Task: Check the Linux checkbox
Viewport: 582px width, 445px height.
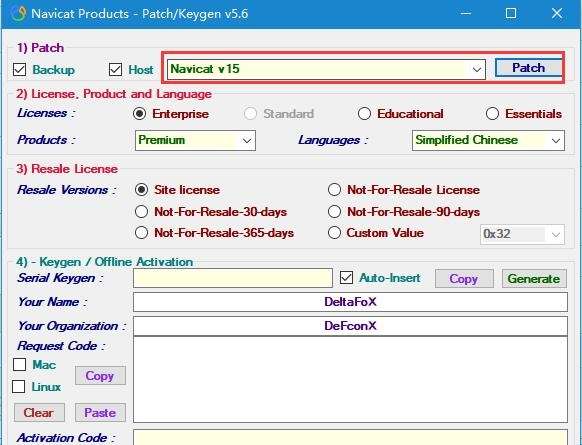Action: (x=19, y=386)
